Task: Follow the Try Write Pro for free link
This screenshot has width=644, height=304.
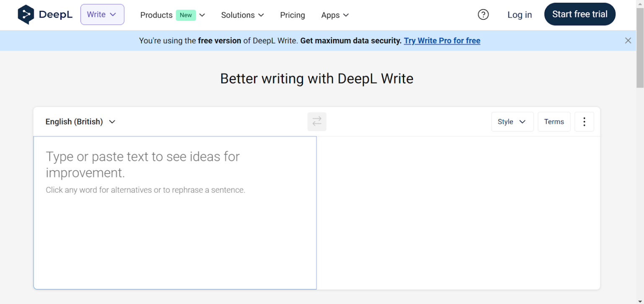Action: [441, 41]
